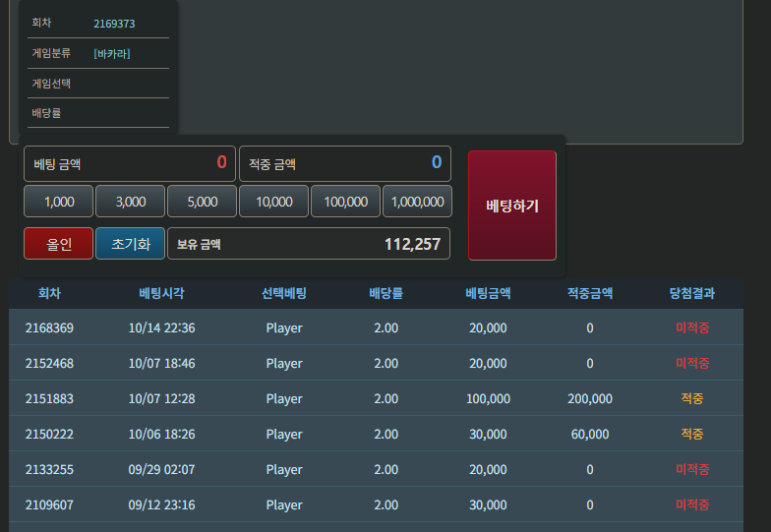This screenshot has width=771, height=532.
Task: Click the 보유 금액 balance 112,257
Action: pyautogui.click(x=309, y=244)
